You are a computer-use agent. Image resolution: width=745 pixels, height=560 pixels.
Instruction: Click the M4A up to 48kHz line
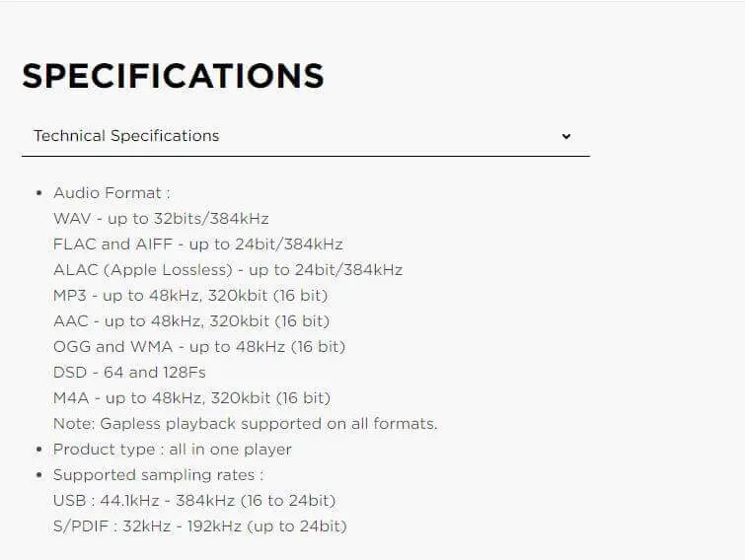pyautogui.click(x=192, y=398)
